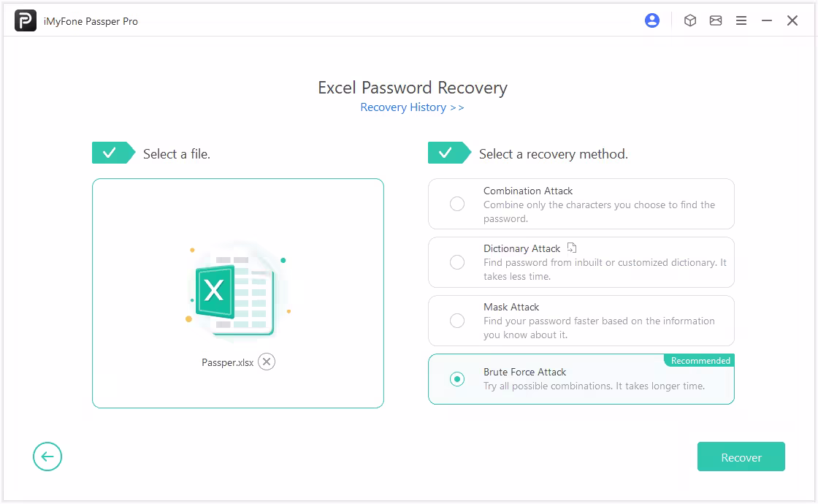Select the Combination Attack radio button
The image size is (818, 504).
coord(457,204)
